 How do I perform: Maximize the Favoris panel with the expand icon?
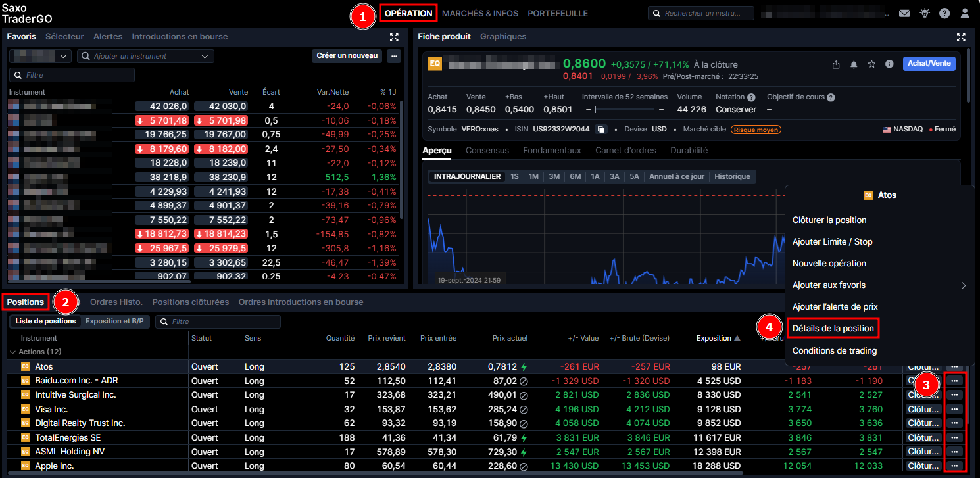click(394, 37)
